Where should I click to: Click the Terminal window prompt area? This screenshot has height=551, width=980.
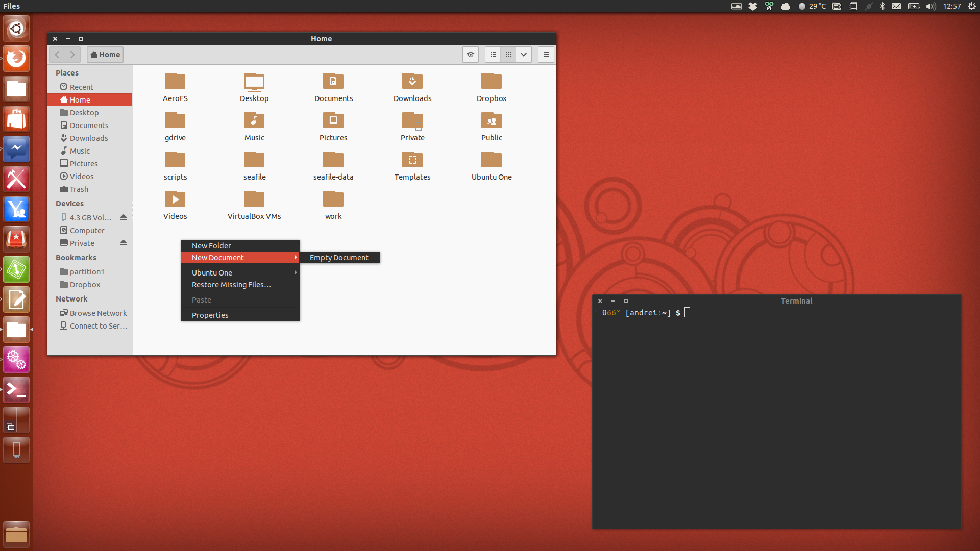click(776, 417)
